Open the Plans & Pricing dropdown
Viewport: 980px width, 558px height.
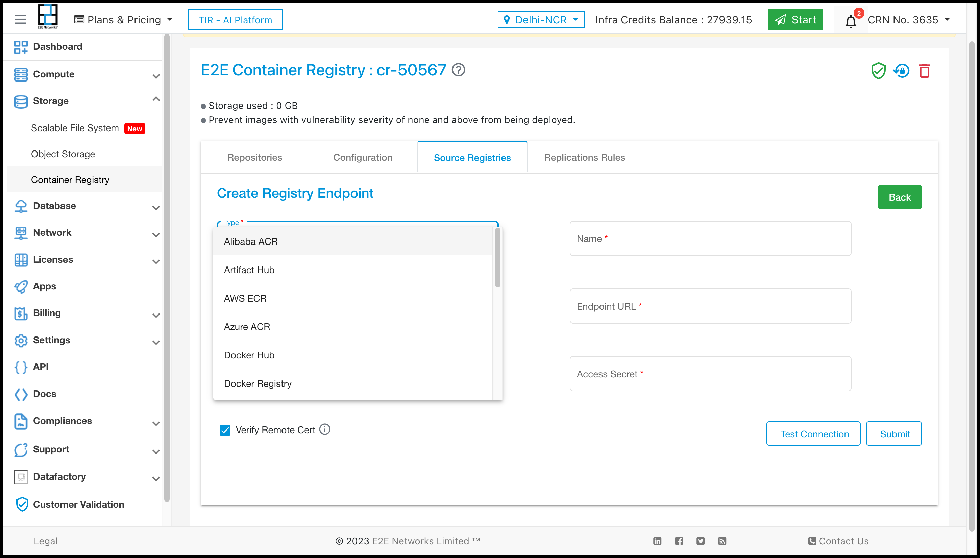tap(123, 20)
